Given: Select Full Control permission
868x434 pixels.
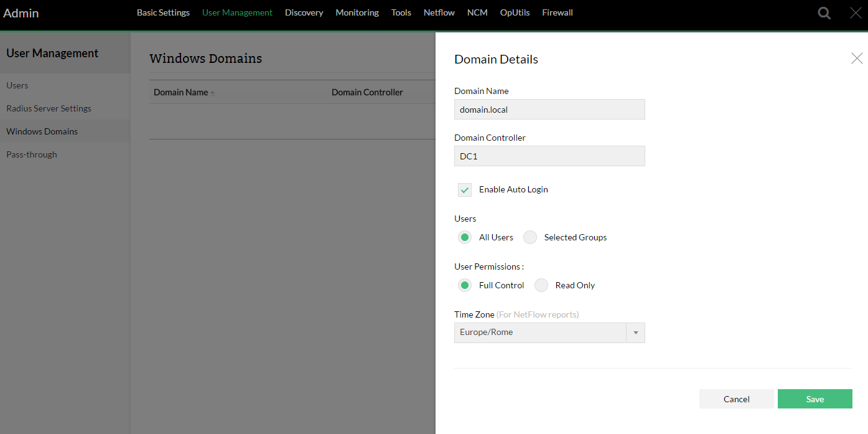Looking at the screenshot, I should tap(465, 285).
